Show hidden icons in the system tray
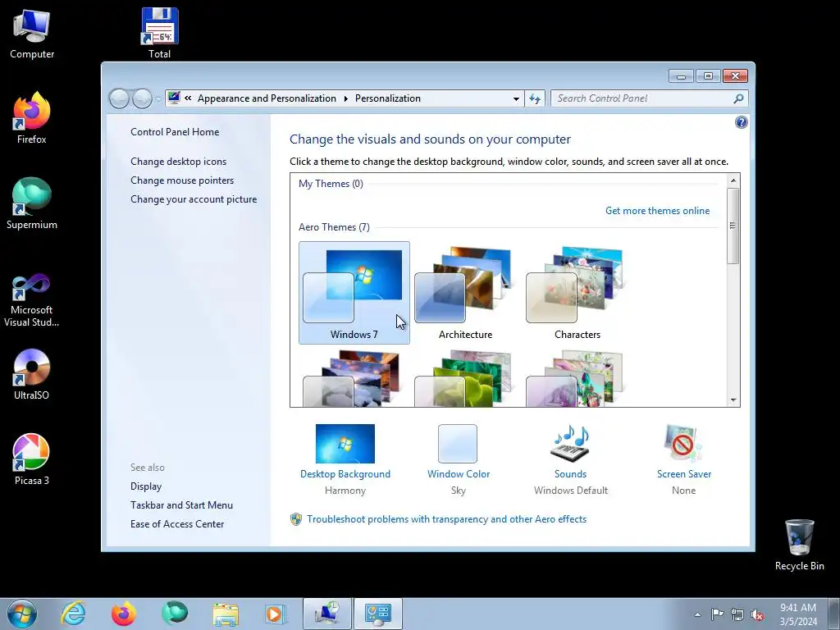 (x=697, y=614)
